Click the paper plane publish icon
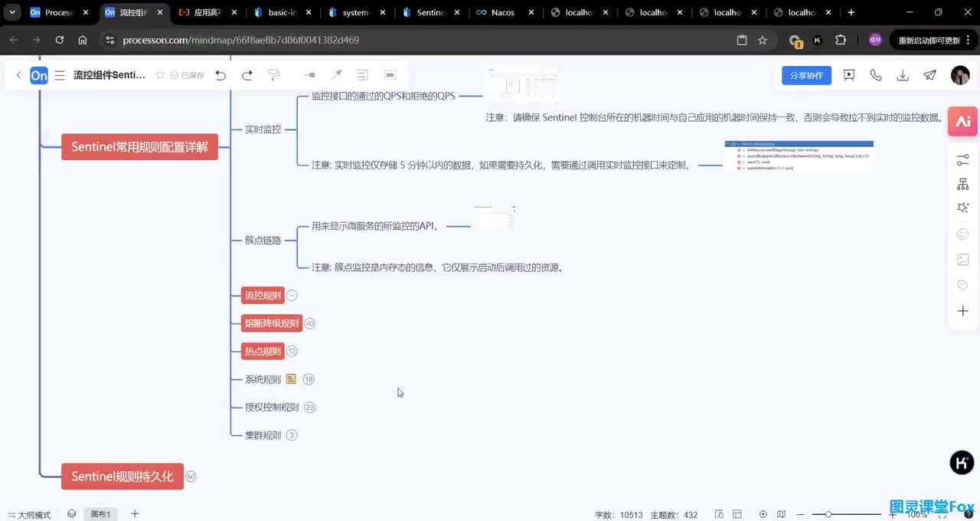Screen dimensions: 980x521 coord(929,75)
